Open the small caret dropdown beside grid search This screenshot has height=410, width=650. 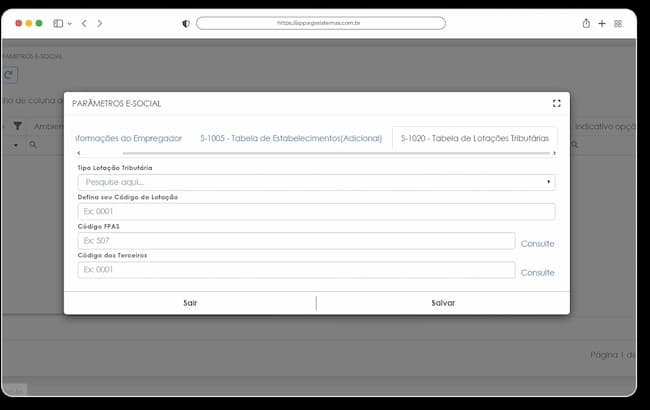[16, 145]
